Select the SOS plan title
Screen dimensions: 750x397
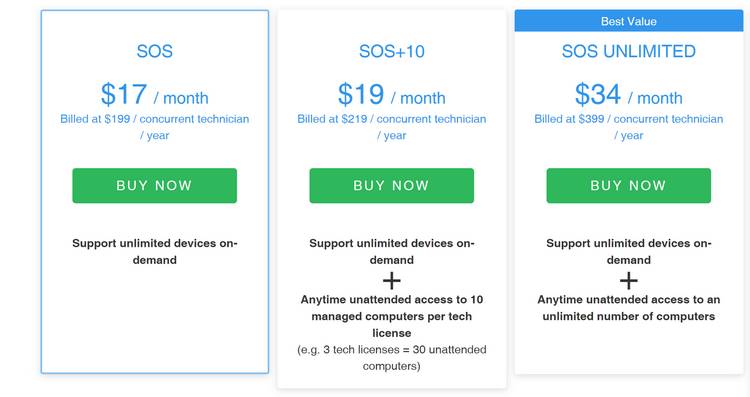tap(154, 51)
